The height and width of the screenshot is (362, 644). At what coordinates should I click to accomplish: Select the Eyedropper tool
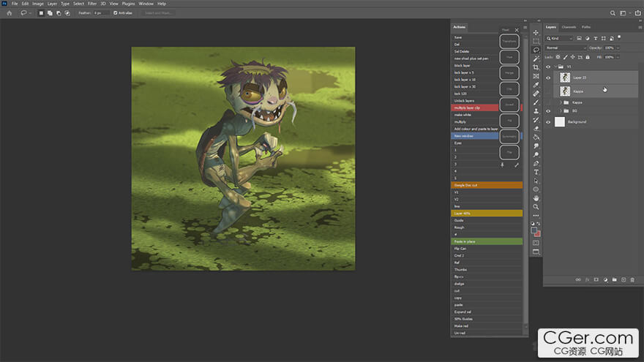coord(536,85)
